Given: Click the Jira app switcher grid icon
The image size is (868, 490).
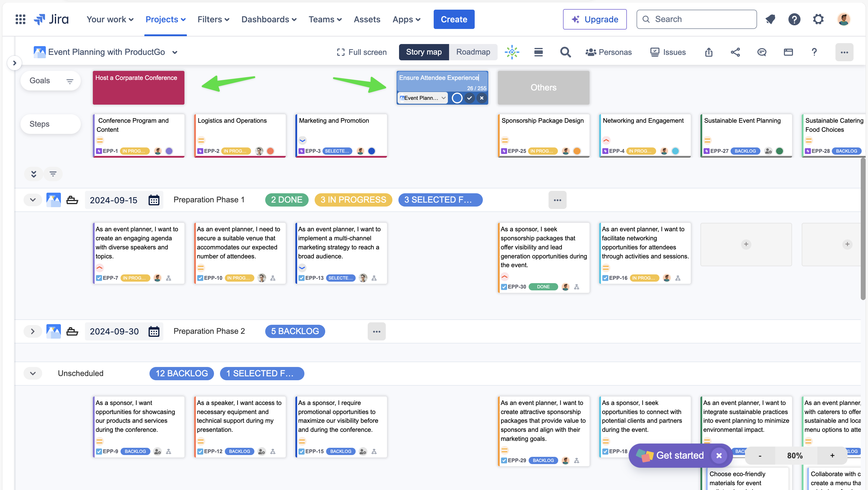Looking at the screenshot, I should [20, 19].
